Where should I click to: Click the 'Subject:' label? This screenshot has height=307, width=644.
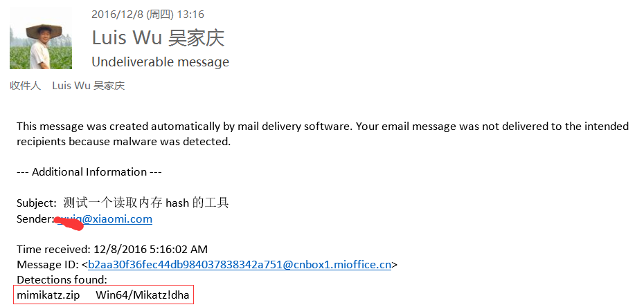37,203
